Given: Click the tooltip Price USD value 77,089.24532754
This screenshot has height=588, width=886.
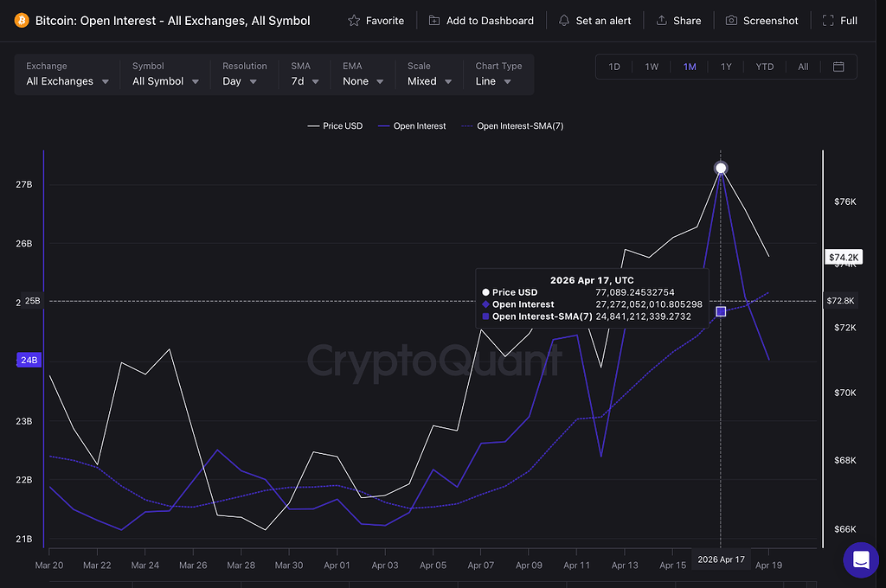Looking at the screenshot, I should coord(634,292).
